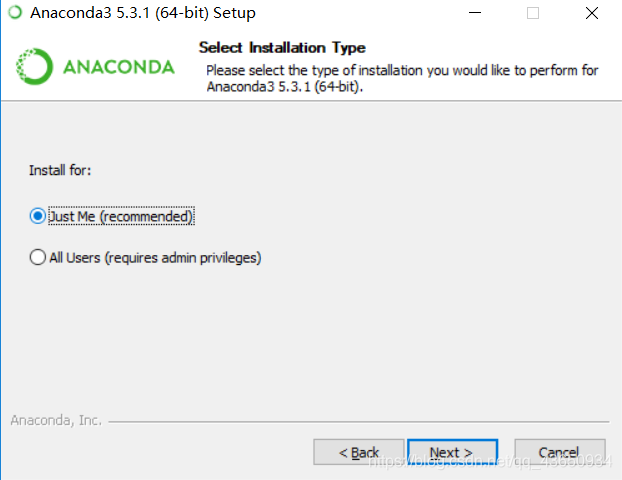The height and width of the screenshot is (480, 622).
Task: Click the "Anaconda, Inc." branding text
Action: tap(56, 420)
